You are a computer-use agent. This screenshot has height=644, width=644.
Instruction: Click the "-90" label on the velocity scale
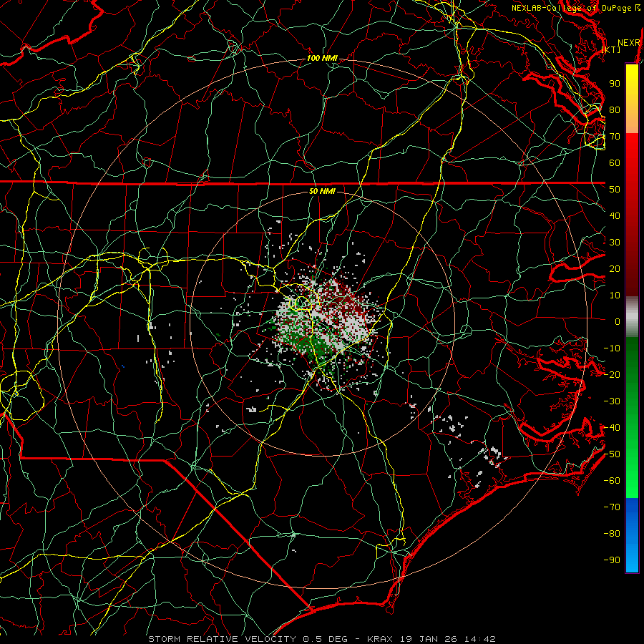pyautogui.click(x=612, y=560)
